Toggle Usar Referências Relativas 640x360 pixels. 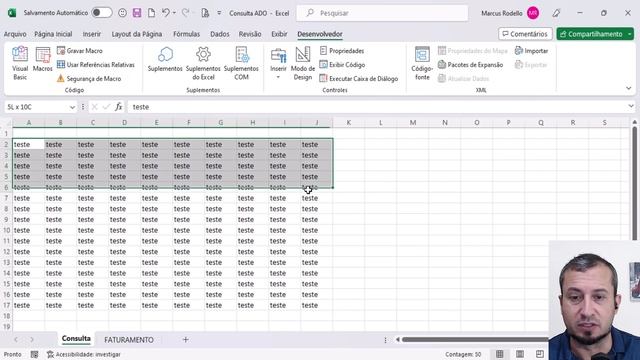pyautogui.click(x=96, y=64)
